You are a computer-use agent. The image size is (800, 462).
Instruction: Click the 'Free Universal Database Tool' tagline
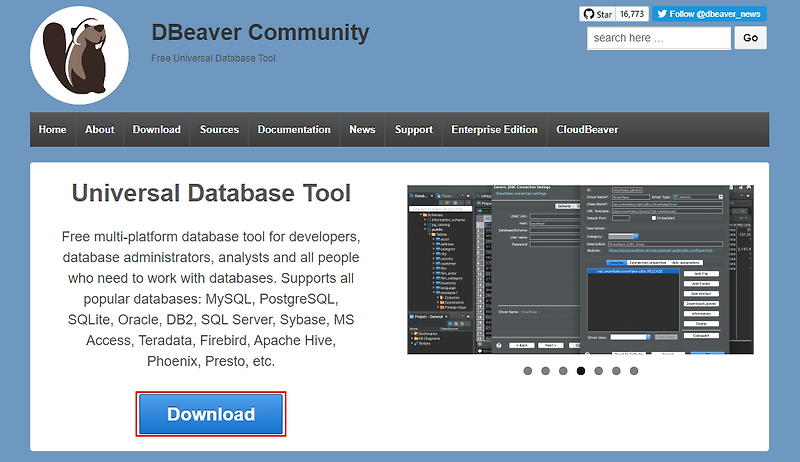(x=213, y=58)
